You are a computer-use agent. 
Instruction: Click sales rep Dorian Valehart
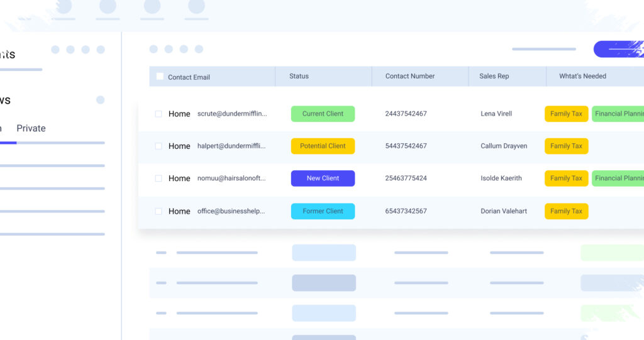(504, 211)
